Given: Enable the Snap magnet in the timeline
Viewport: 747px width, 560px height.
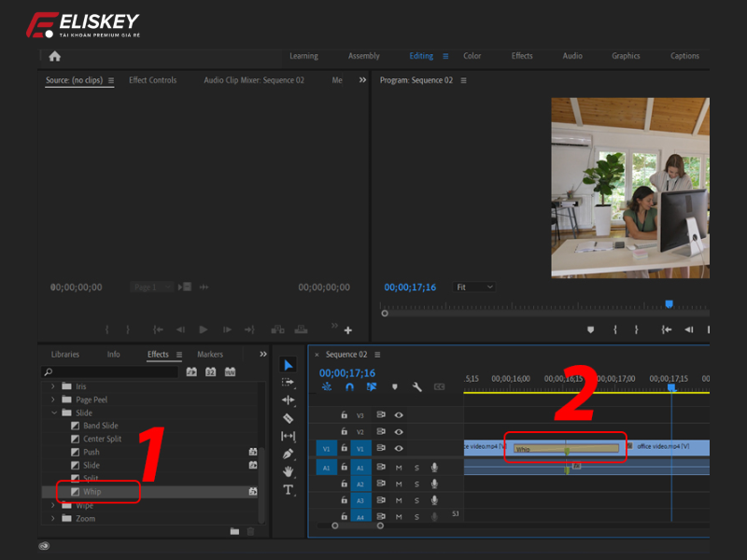Looking at the screenshot, I should click(x=349, y=387).
